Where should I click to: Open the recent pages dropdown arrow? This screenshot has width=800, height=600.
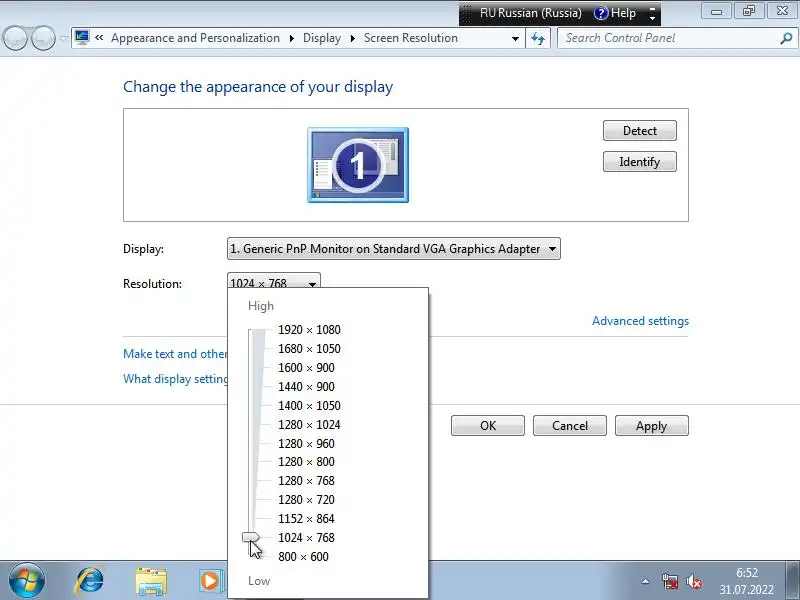pos(63,38)
